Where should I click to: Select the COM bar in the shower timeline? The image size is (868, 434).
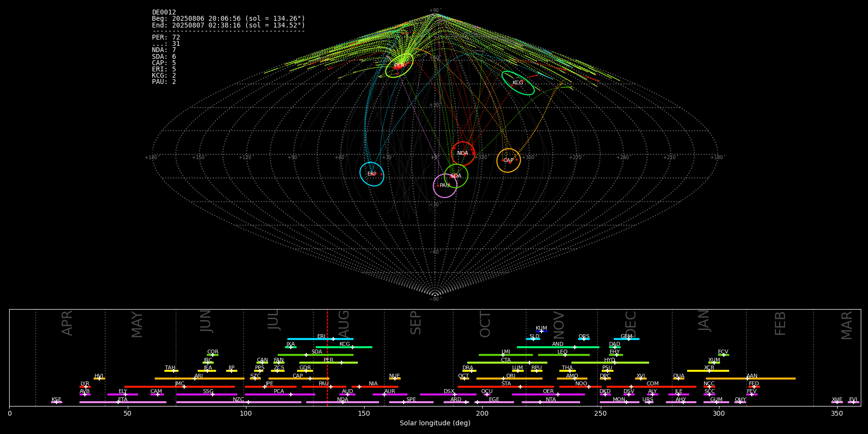click(652, 387)
